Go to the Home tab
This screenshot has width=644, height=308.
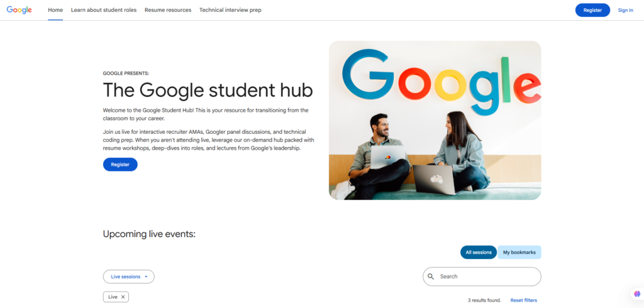55,10
